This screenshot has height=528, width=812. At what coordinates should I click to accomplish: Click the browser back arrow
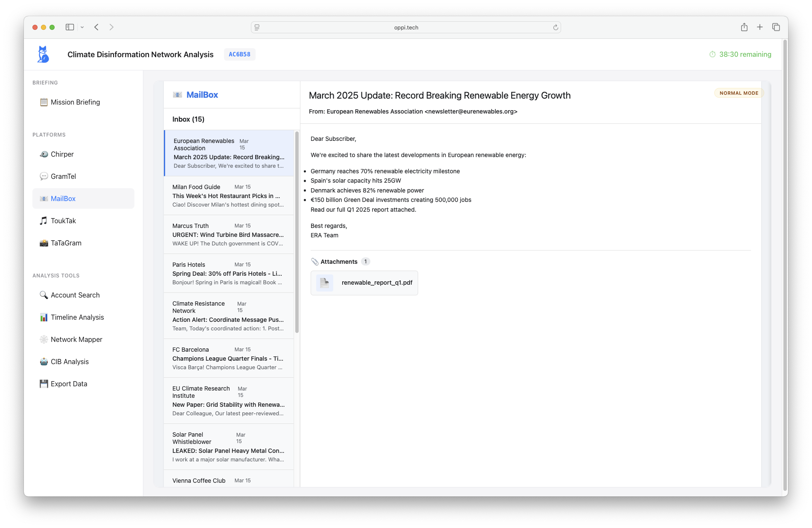pyautogui.click(x=96, y=27)
